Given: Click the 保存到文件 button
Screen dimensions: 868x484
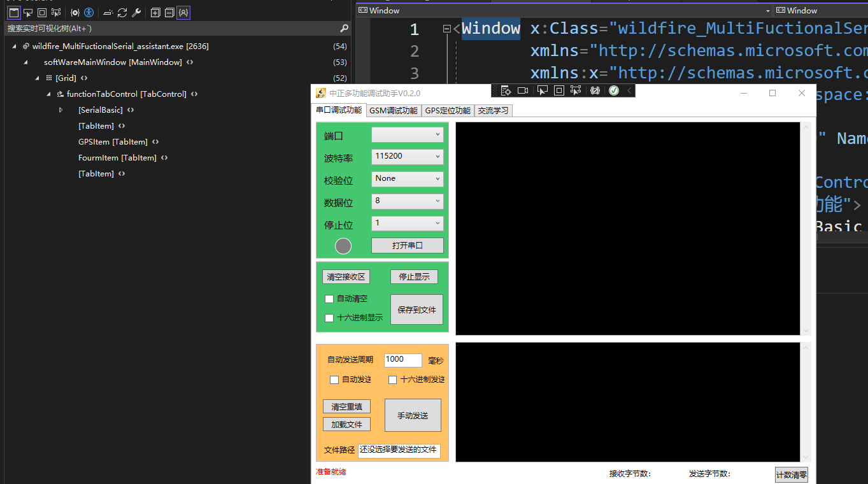Looking at the screenshot, I should 416,310.
